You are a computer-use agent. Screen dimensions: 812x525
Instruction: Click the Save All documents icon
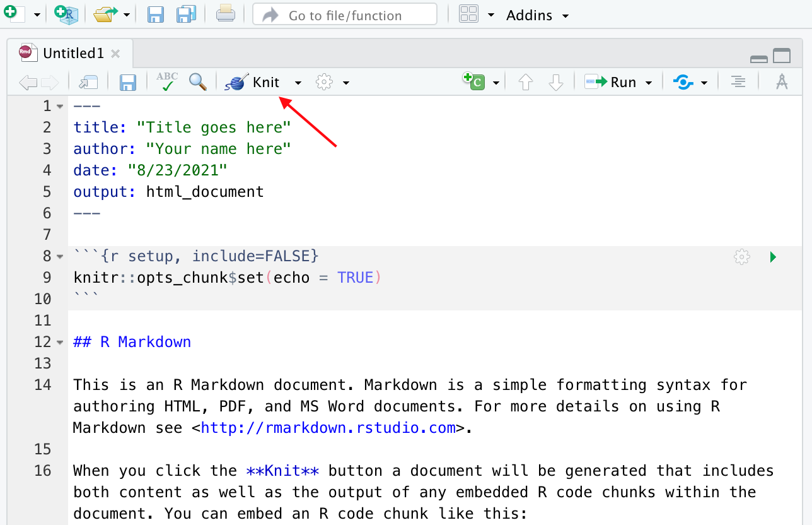[187, 14]
